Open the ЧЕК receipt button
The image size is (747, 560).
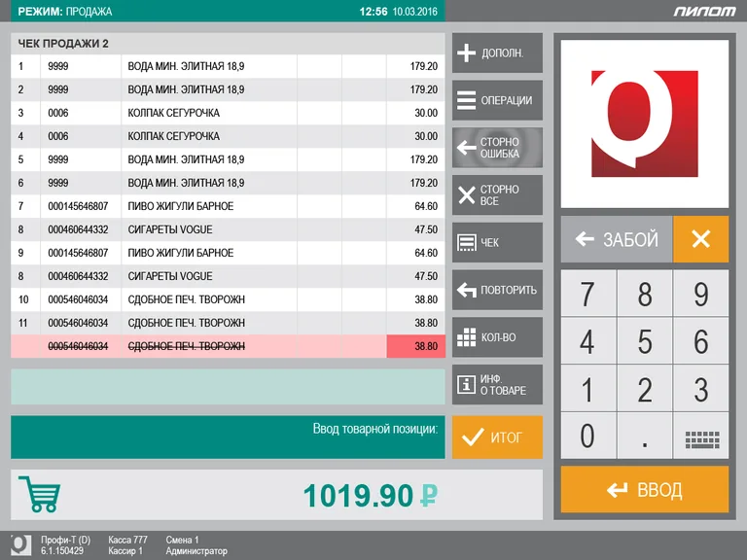click(497, 242)
